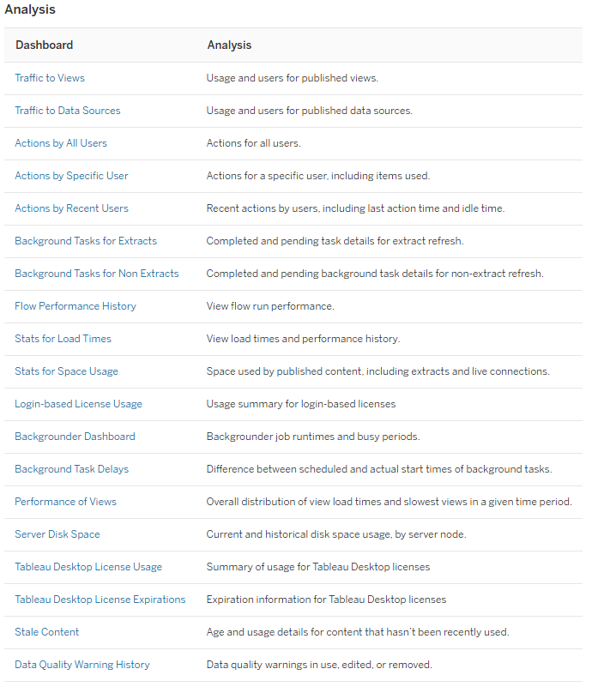Viewport: 616px width, 687px height.
Task: Open Data Quality Warning History link
Action: click(82, 665)
